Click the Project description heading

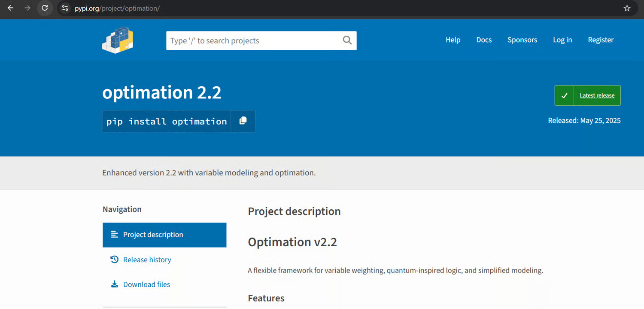pyautogui.click(x=294, y=211)
